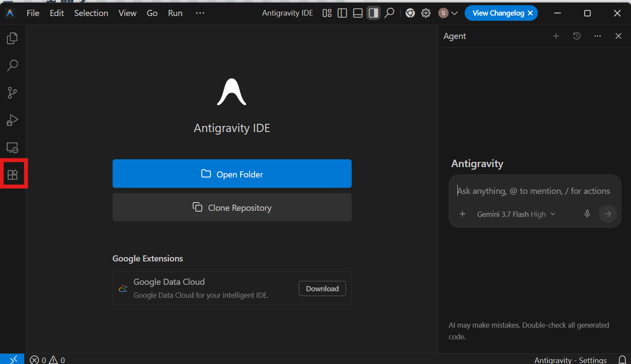Click the remote window indicator in status bar
This screenshot has width=631, height=364.
point(12,359)
